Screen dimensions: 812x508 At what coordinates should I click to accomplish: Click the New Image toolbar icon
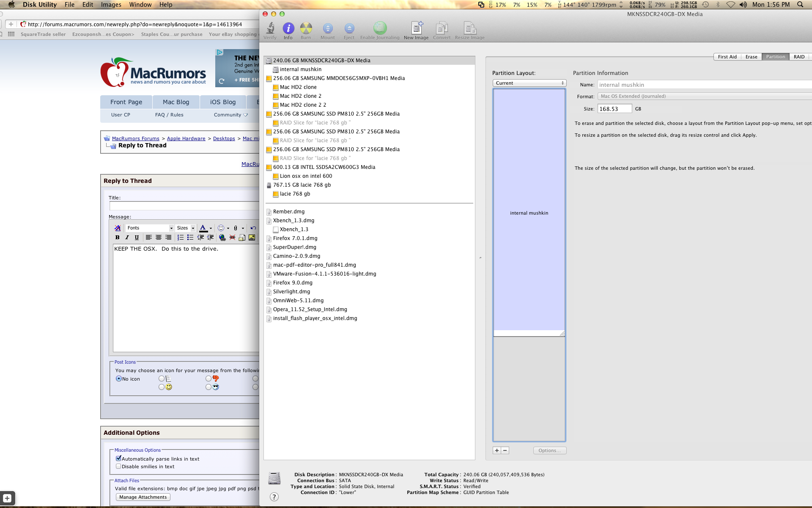(x=416, y=29)
